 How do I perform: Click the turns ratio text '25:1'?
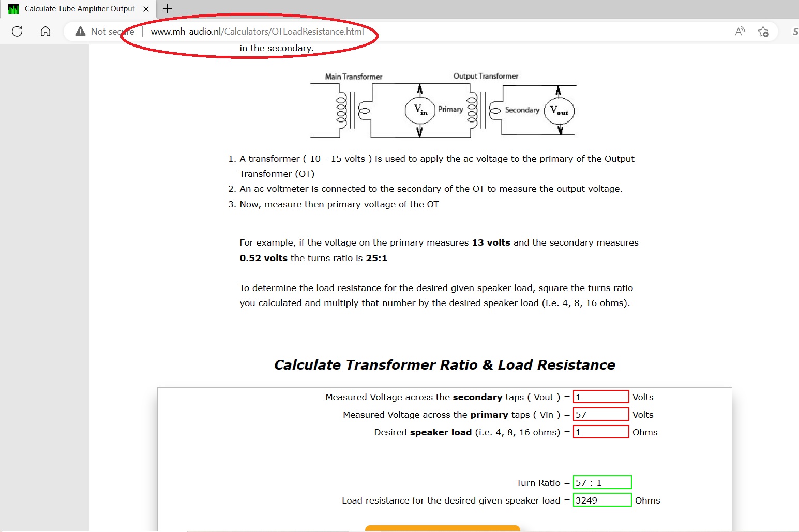click(376, 258)
